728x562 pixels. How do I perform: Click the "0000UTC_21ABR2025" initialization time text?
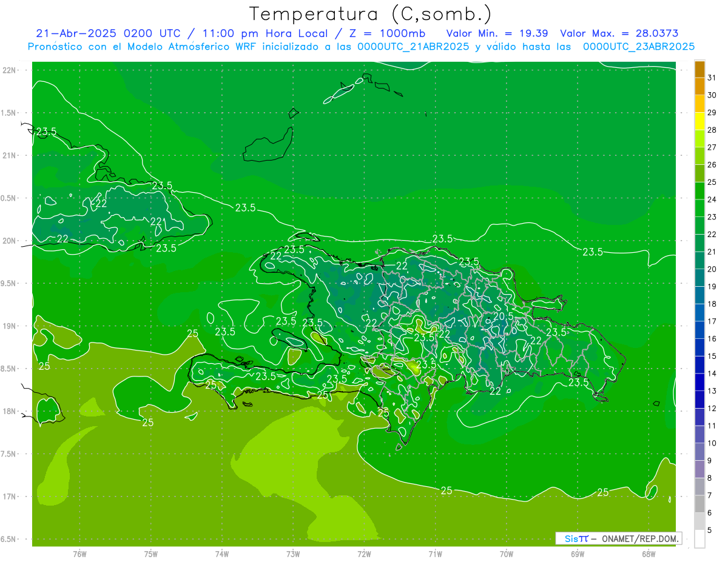[413, 47]
